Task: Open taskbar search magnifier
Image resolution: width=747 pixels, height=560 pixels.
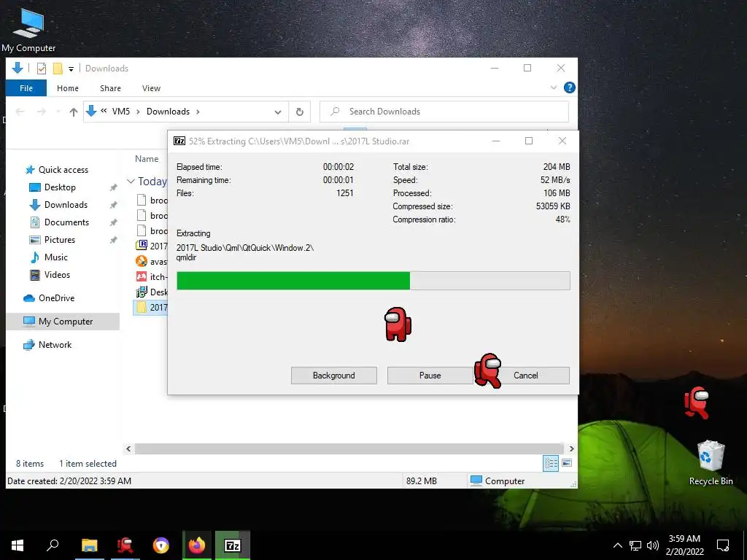Action: pyautogui.click(x=53, y=545)
